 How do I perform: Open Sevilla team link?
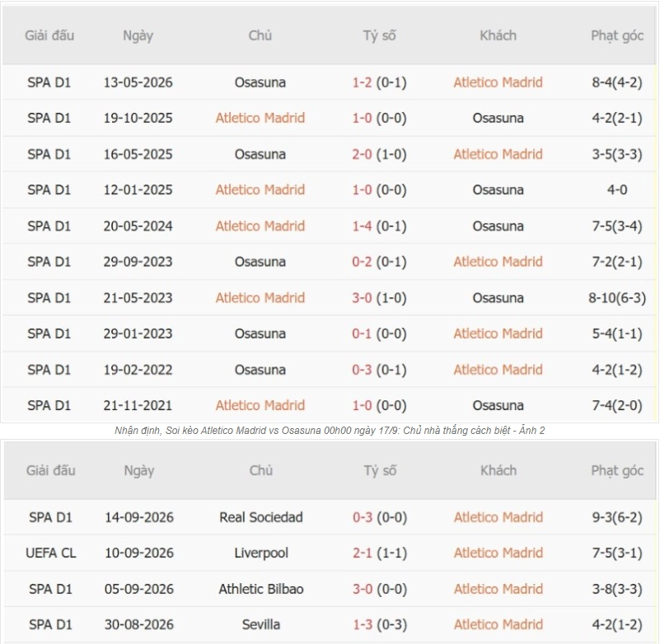click(x=261, y=624)
